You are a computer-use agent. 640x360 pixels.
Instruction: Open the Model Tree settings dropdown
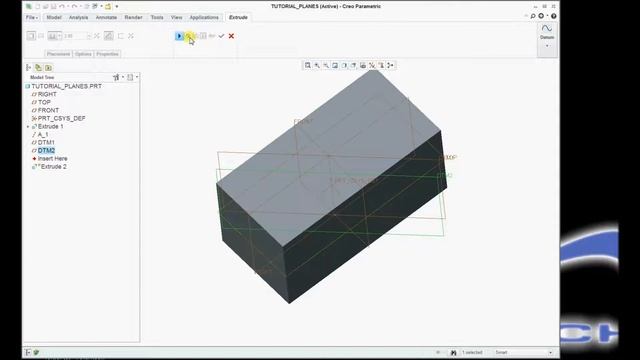click(x=118, y=77)
